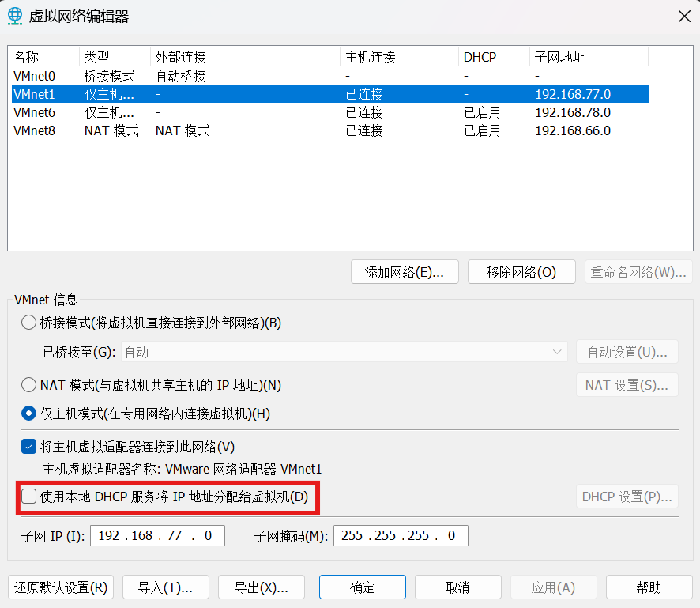Click the 自动桥接 cell in VMnet0 row
Image resolution: width=700 pixels, height=608 pixels.
coord(180,76)
